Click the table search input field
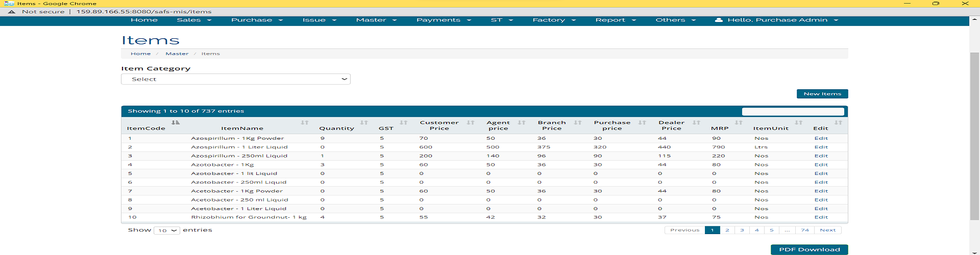 793,111
